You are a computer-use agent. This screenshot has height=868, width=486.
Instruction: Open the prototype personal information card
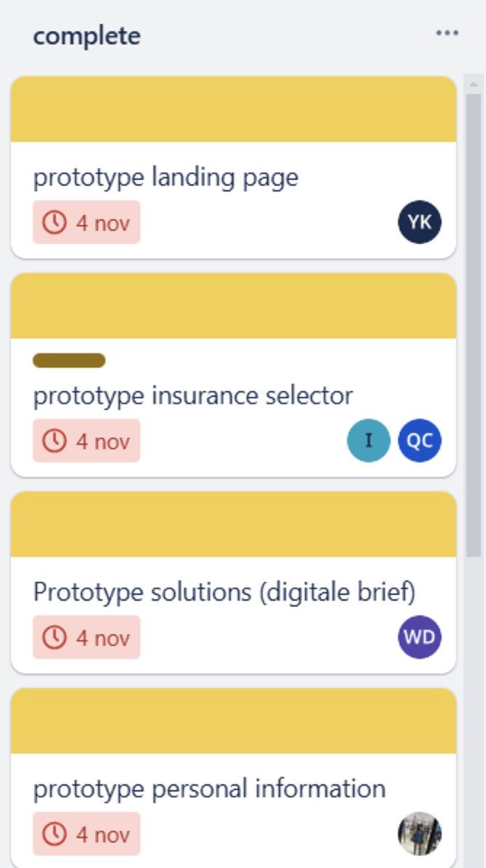(x=210, y=789)
